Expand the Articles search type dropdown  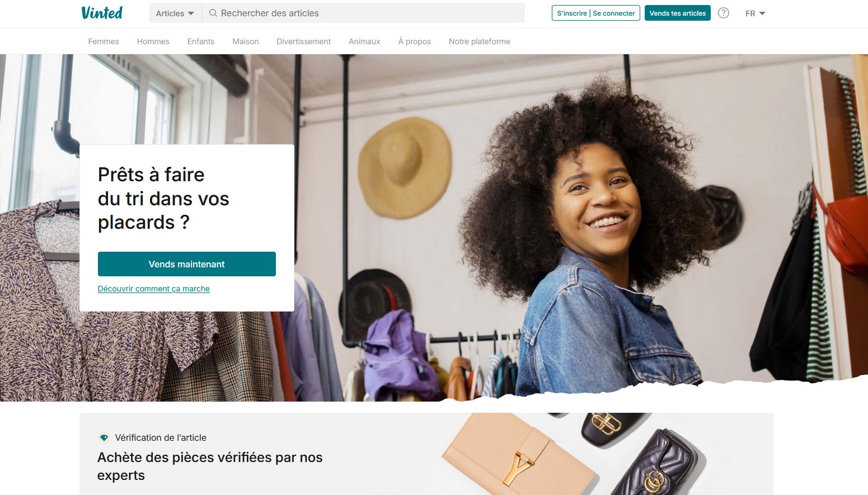[x=175, y=13]
